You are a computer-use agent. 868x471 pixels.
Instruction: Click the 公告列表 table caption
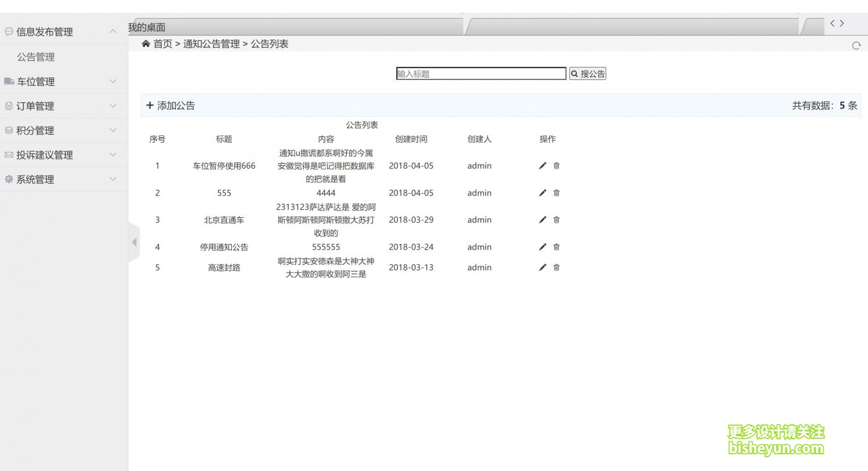pos(362,125)
